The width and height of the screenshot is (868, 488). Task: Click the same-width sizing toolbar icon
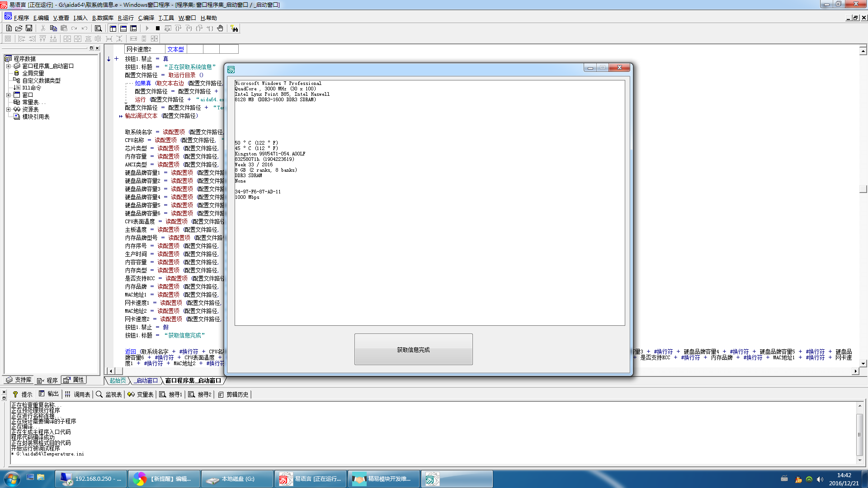coord(133,39)
